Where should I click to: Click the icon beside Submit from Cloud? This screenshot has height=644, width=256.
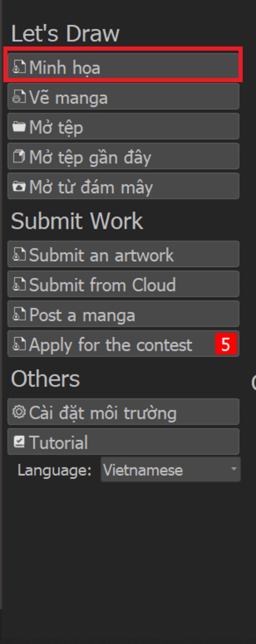pos(19,284)
